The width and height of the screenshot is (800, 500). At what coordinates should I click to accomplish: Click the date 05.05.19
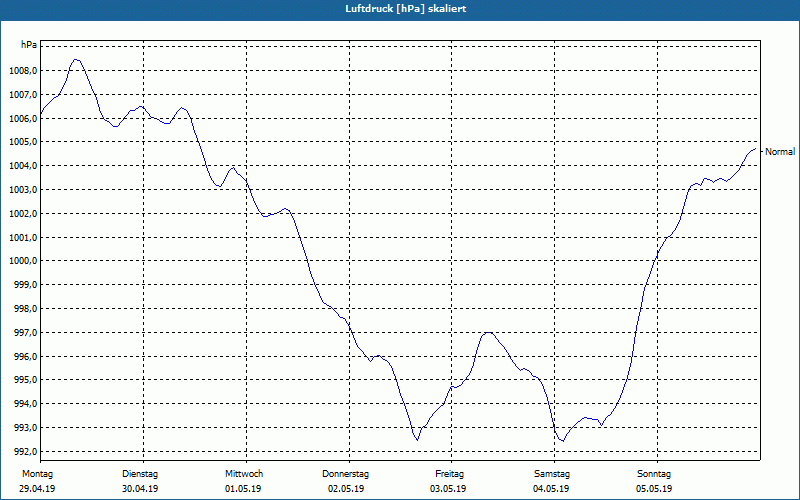coord(654,489)
